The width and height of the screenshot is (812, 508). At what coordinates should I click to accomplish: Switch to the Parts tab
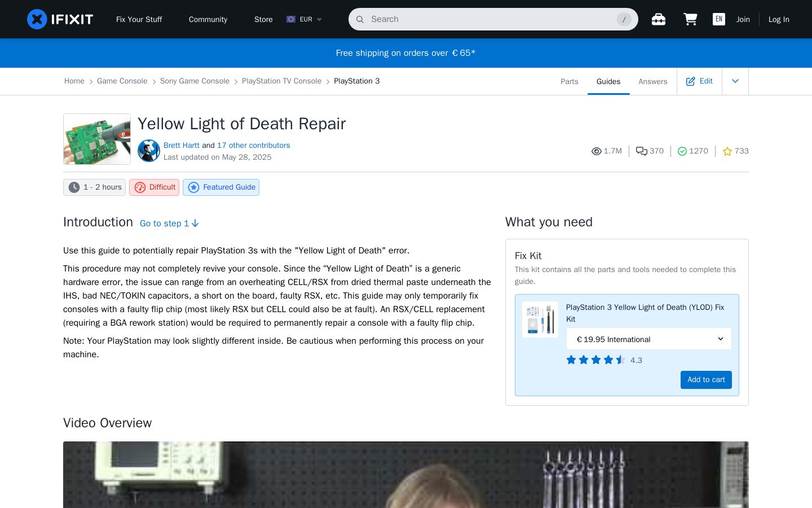pyautogui.click(x=570, y=81)
